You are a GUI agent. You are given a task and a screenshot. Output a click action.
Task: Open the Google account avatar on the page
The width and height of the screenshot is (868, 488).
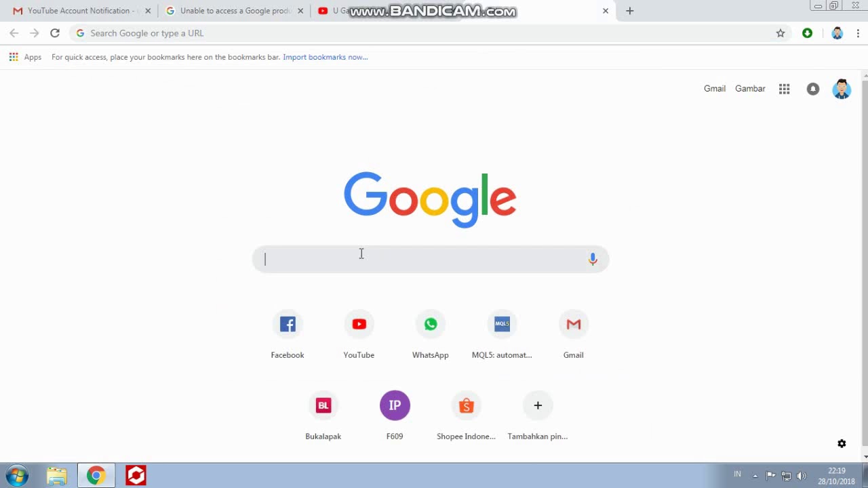click(842, 89)
